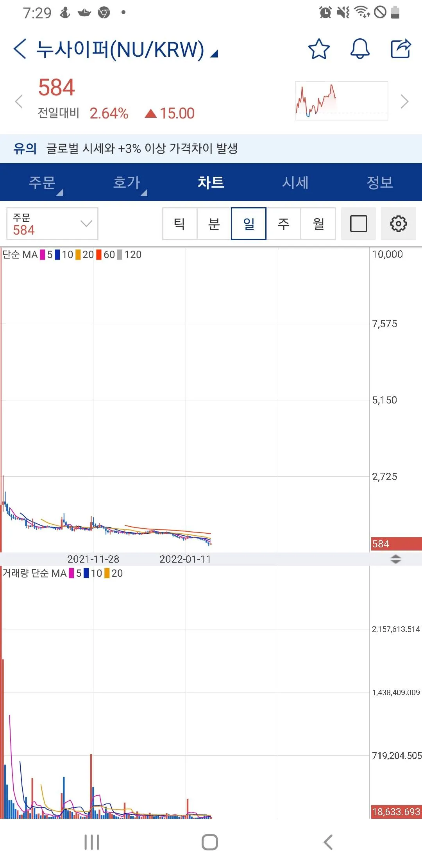422x868 pixels.
Task: Tap the share icon in header
Action: [x=401, y=49]
